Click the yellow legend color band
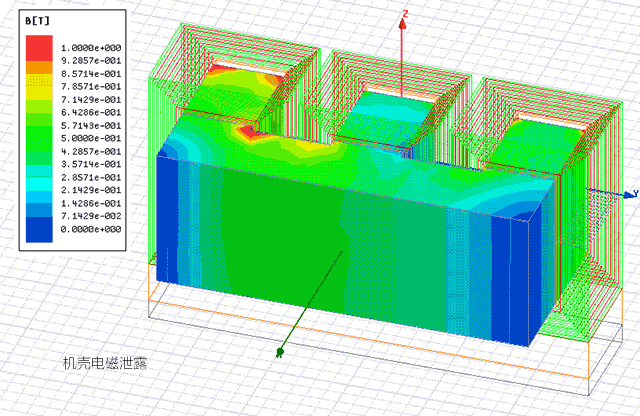 tap(39, 87)
